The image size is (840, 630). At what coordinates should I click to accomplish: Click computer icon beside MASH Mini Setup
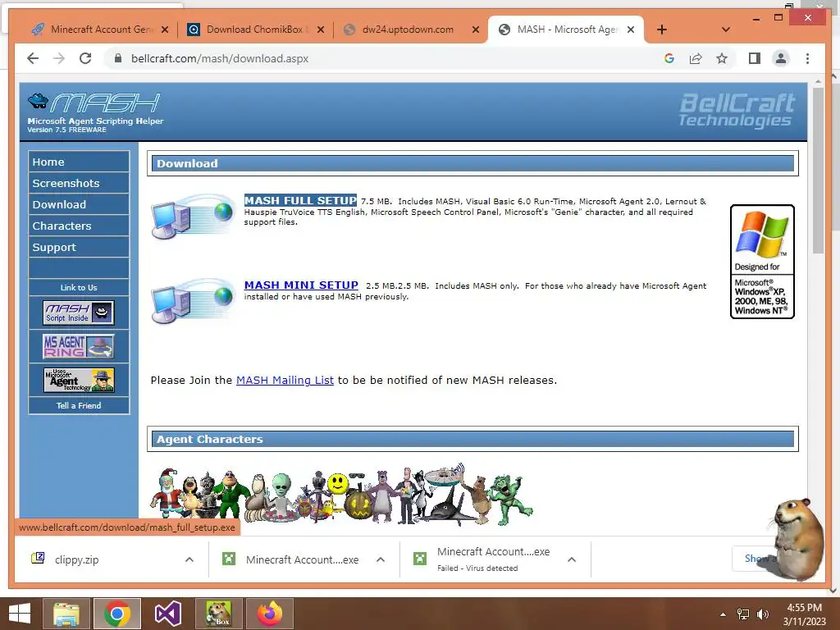click(193, 301)
